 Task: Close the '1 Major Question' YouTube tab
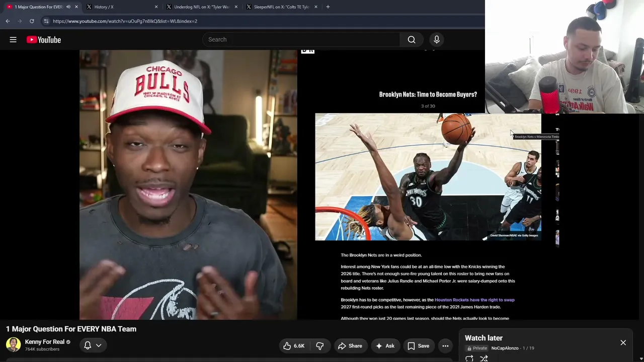tap(76, 7)
